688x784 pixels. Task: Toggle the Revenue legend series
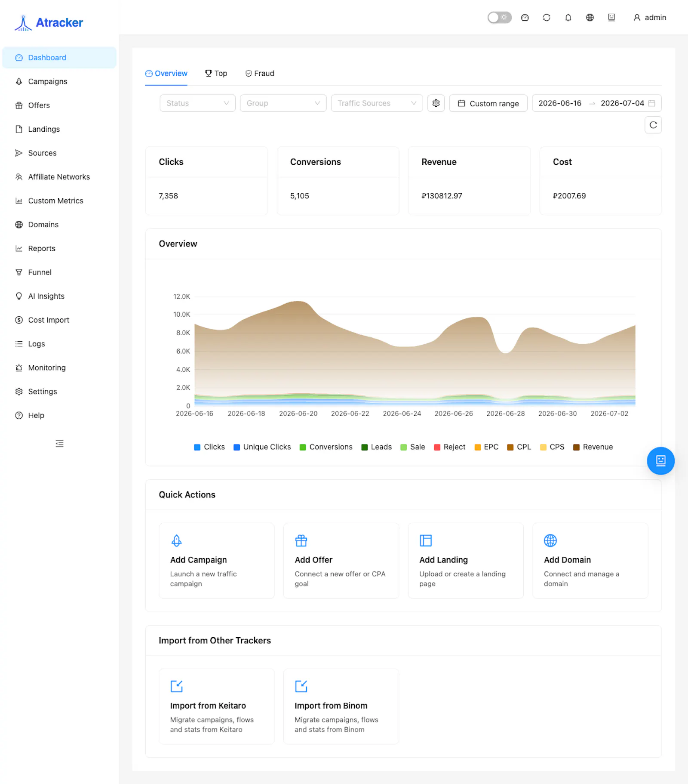(593, 447)
